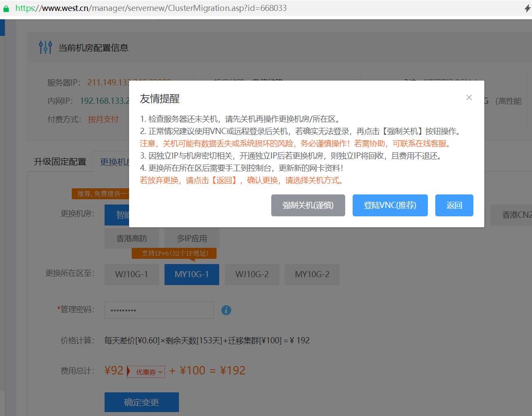Select the 香港高防 data center option
532x416 pixels.
pyautogui.click(x=132, y=239)
